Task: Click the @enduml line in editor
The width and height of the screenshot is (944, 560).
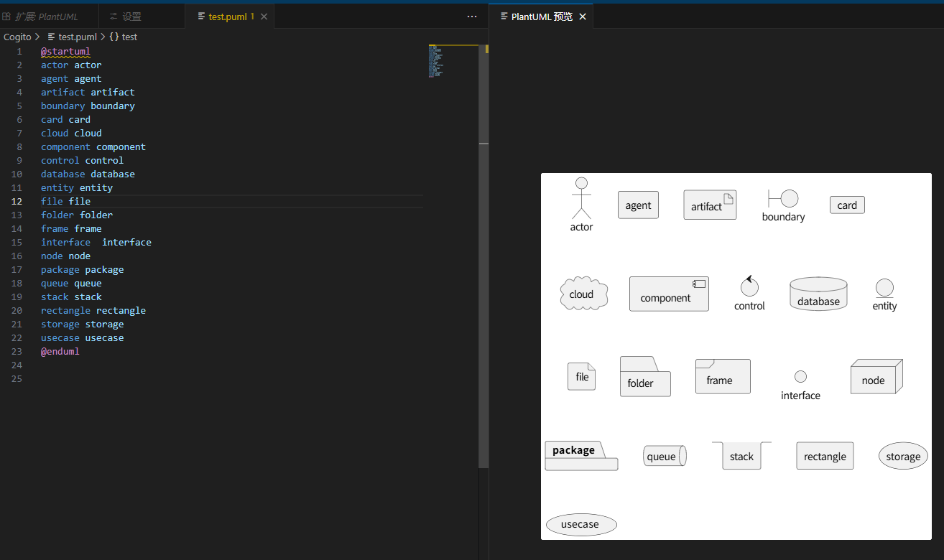Action: tap(60, 351)
